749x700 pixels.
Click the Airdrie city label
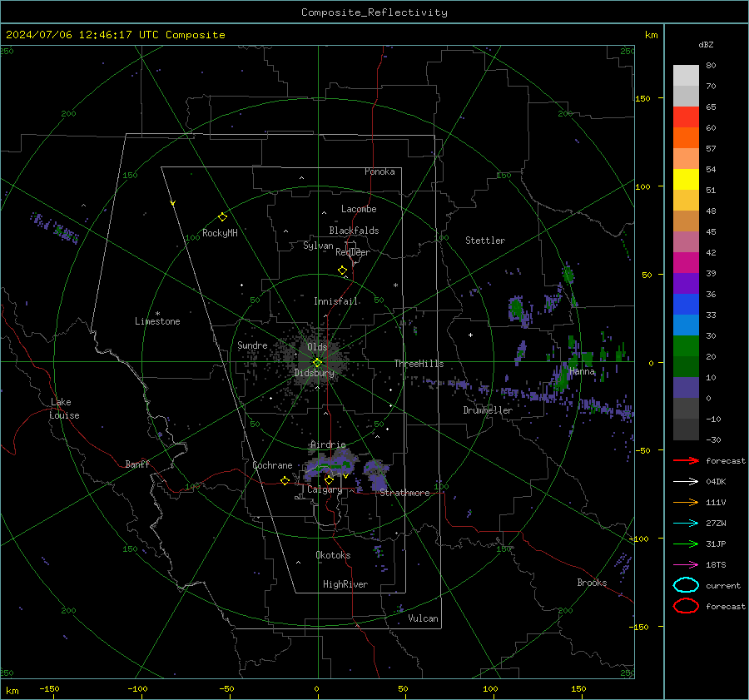coord(328,444)
